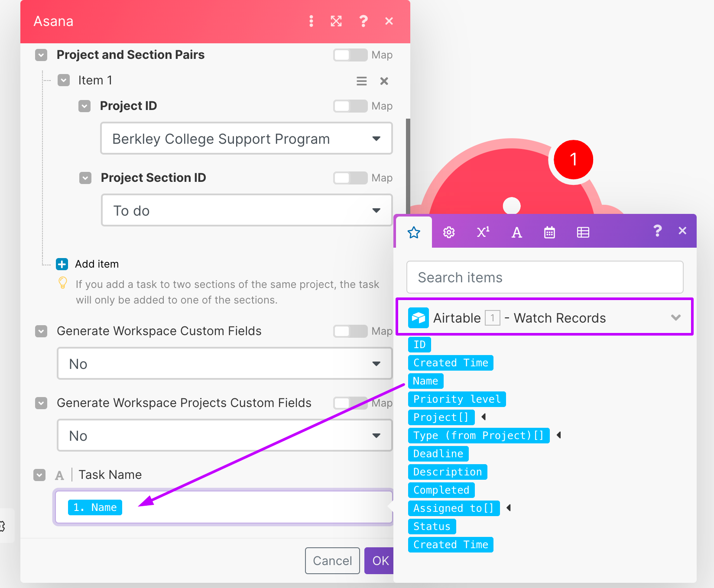Click Add item link
This screenshot has height=588, width=714.
coord(97,264)
